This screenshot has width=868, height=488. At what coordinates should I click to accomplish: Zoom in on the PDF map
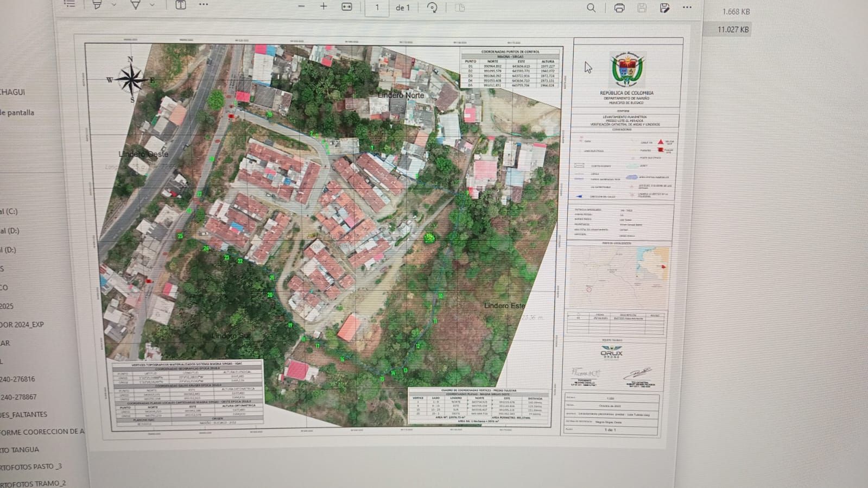tap(324, 7)
